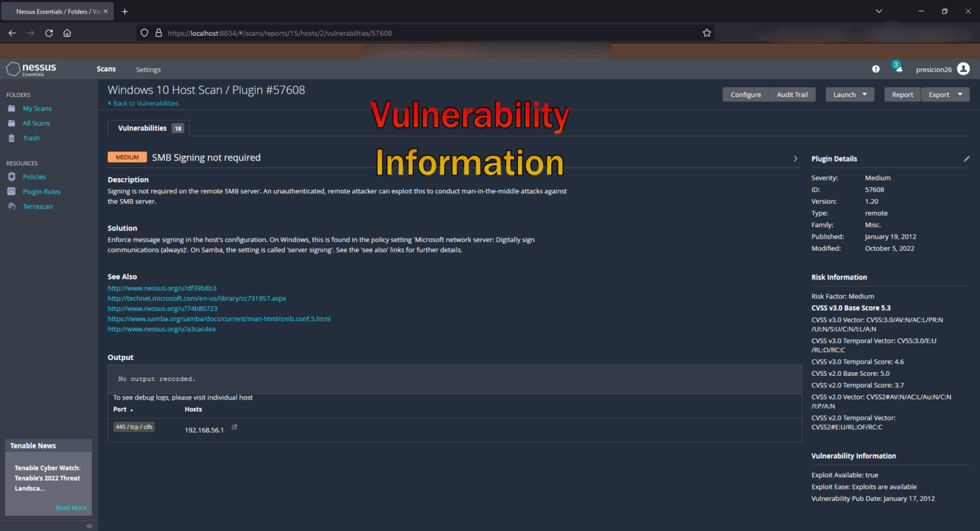The image size is (980, 531).
Task: Click the plugin ID 57608 value
Action: coord(874,190)
